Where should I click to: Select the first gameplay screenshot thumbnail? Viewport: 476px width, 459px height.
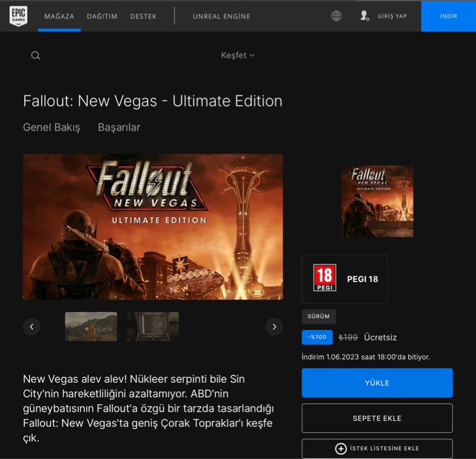(x=91, y=326)
